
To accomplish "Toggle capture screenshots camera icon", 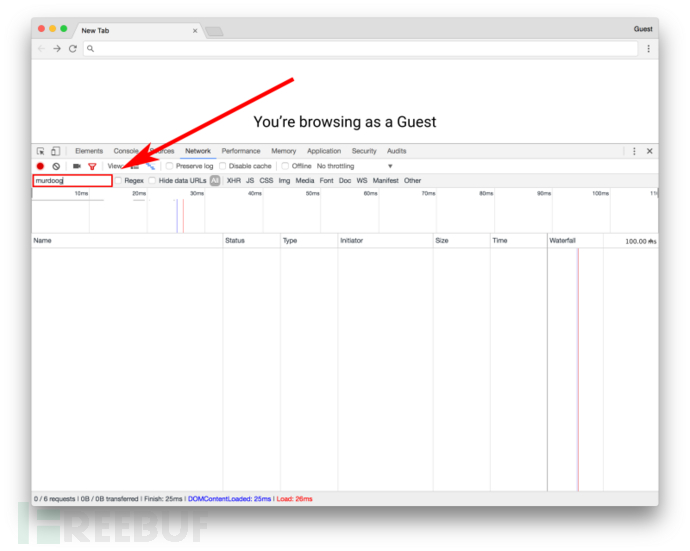I will pyautogui.click(x=77, y=166).
